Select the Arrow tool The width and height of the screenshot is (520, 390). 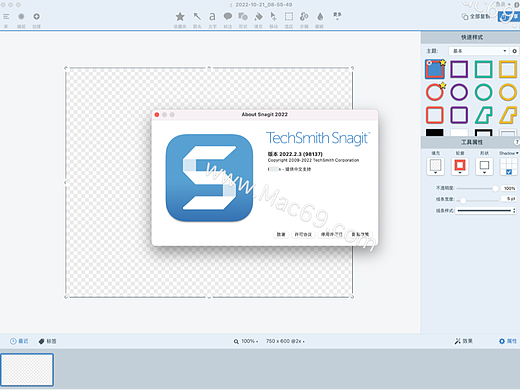(197, 16)
